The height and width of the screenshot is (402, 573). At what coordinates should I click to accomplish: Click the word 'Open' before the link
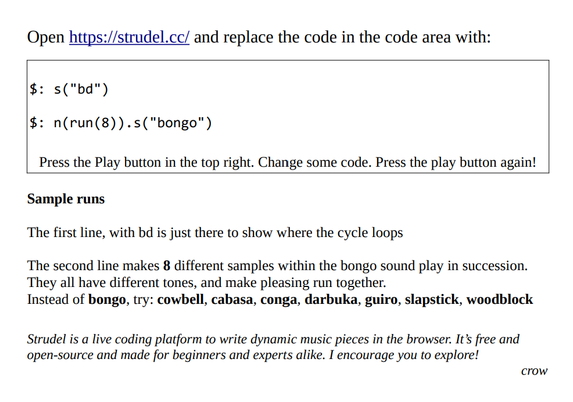pos(46,38)
